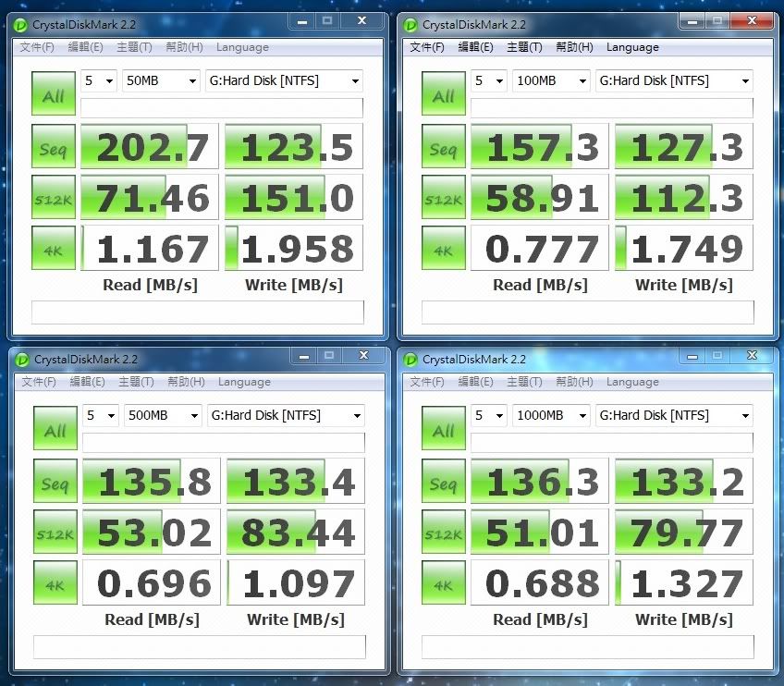
Task: Run All tests in the 100MB window
Action: [444, 93]
